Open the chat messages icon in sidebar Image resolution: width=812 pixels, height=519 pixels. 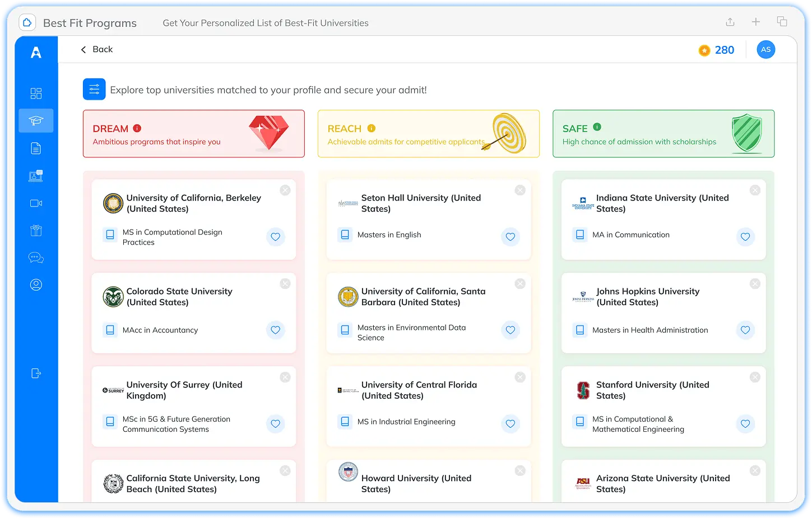[36, 257]
